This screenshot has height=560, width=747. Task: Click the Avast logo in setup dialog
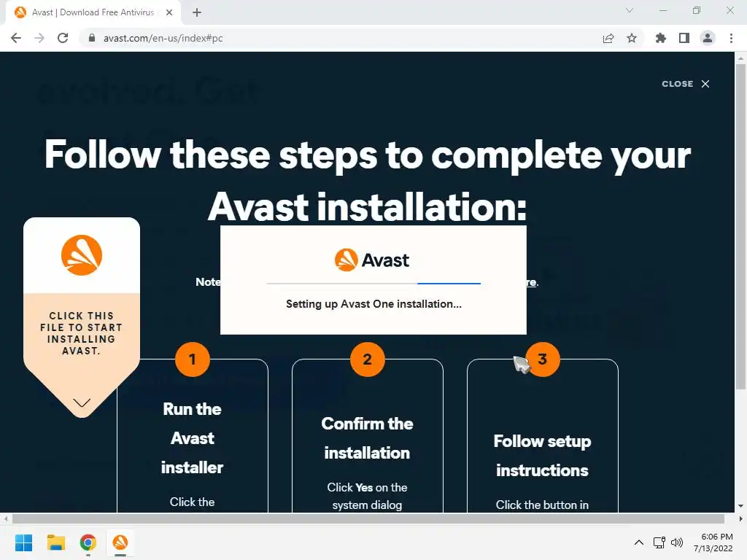(x=371, y=260)
